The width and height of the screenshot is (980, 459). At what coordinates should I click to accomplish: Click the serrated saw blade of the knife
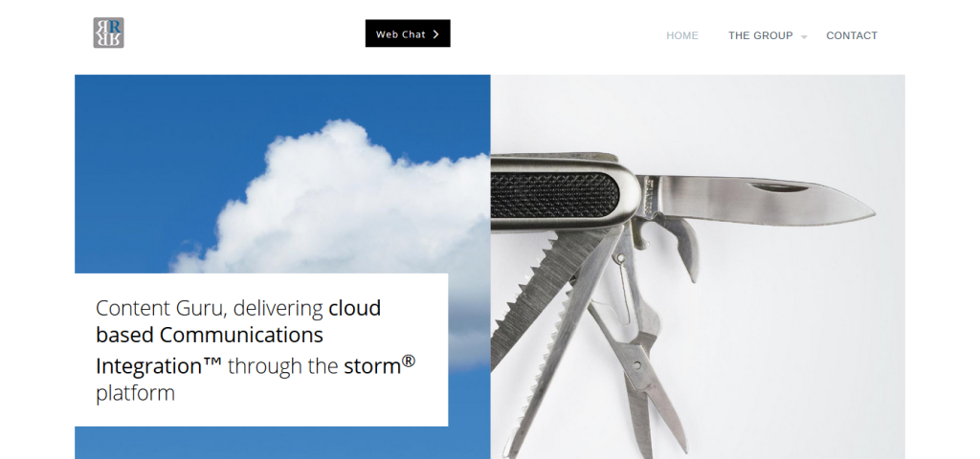544,294
